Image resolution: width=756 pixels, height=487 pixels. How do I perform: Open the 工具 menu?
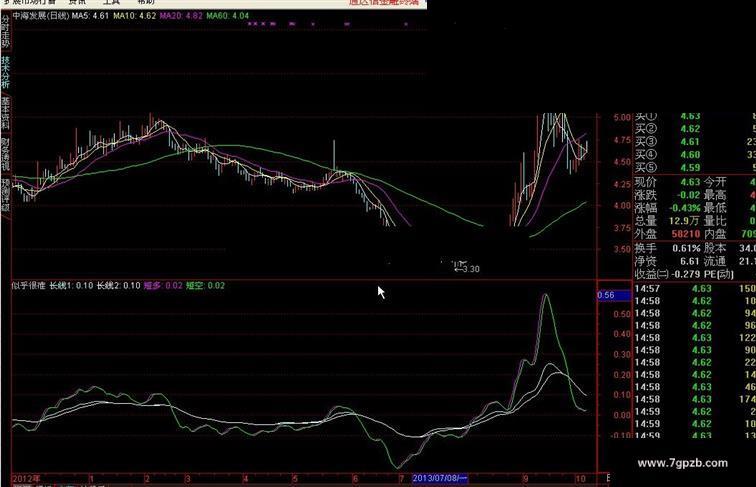[x=111, y=2]
